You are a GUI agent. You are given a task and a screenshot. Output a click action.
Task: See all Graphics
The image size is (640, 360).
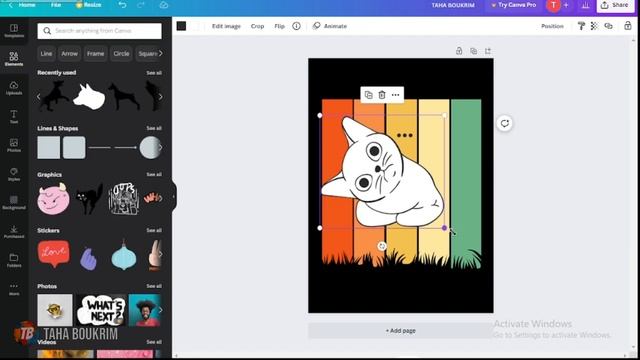pyautogui.click(x=154, y=174)
